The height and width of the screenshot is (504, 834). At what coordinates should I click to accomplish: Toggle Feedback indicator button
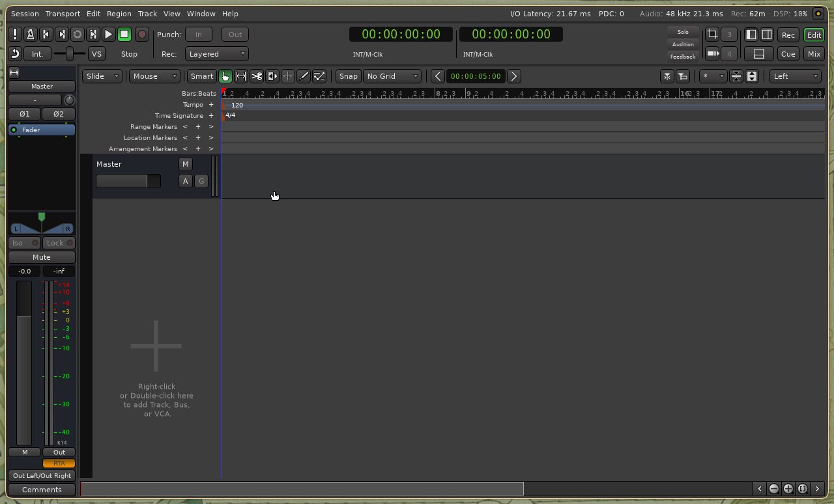coord(683,57)
